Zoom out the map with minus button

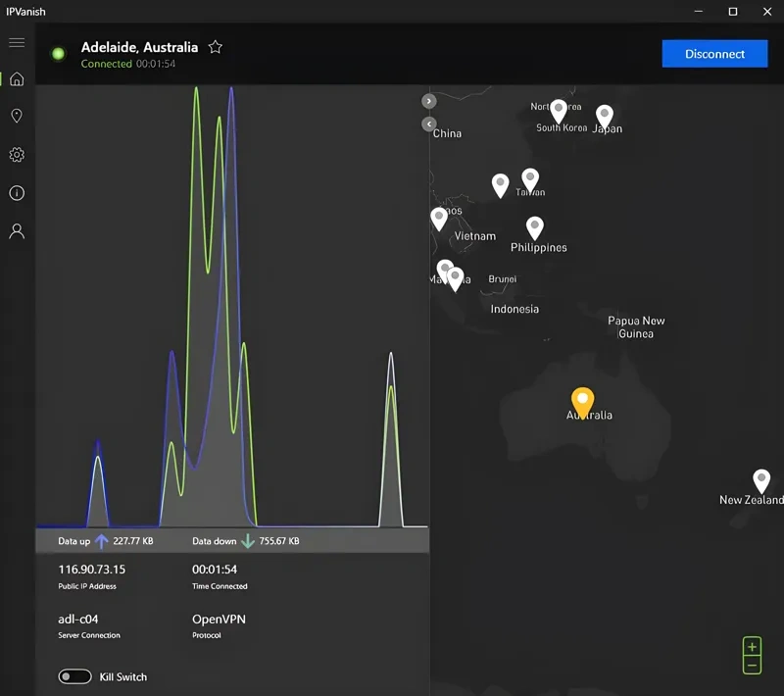[752, 666]
